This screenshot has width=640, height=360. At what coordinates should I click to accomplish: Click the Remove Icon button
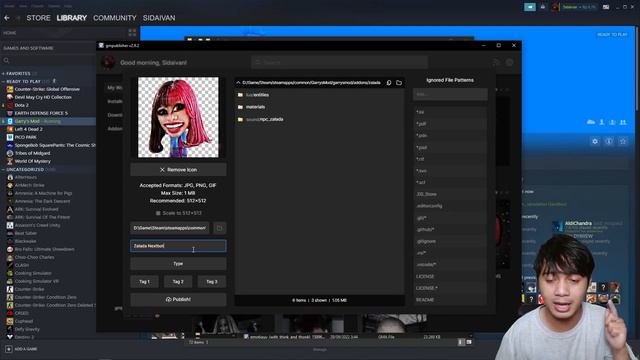(178, 169)
